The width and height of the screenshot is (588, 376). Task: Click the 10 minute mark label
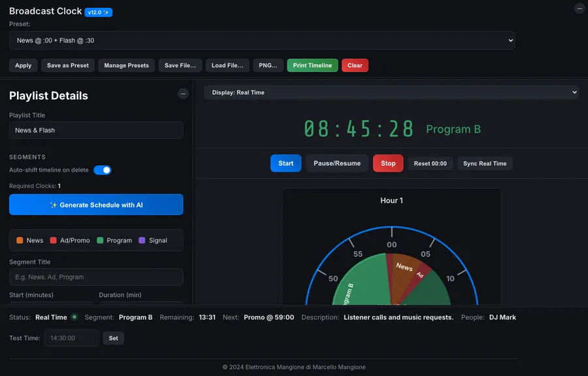click(450, 278)
